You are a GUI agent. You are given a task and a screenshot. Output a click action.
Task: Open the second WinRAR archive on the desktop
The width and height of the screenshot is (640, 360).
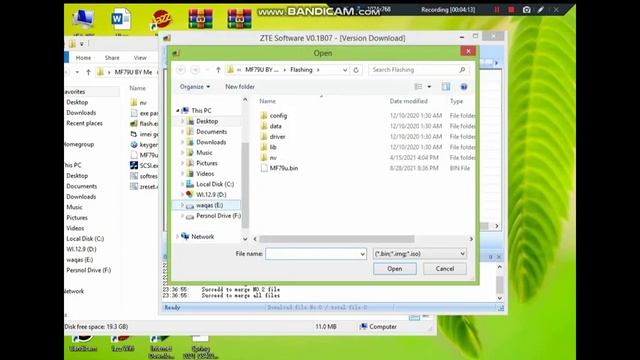tap(240, 19)
